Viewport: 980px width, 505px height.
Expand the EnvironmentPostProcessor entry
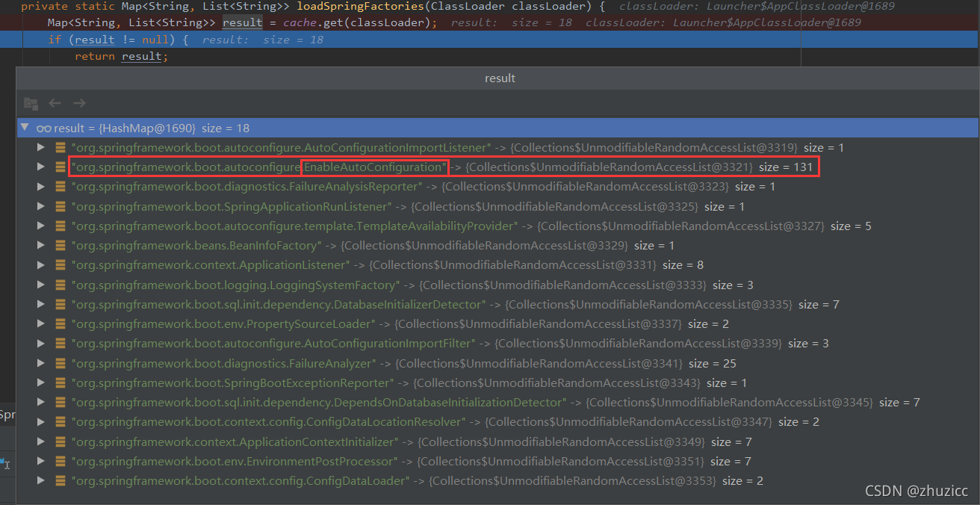click(x=41, y=461)
